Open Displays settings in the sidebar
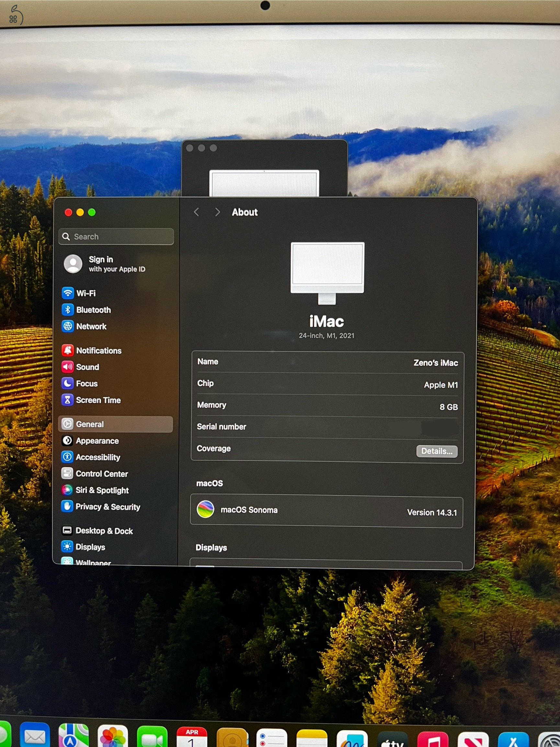 (x=84, y=547)
